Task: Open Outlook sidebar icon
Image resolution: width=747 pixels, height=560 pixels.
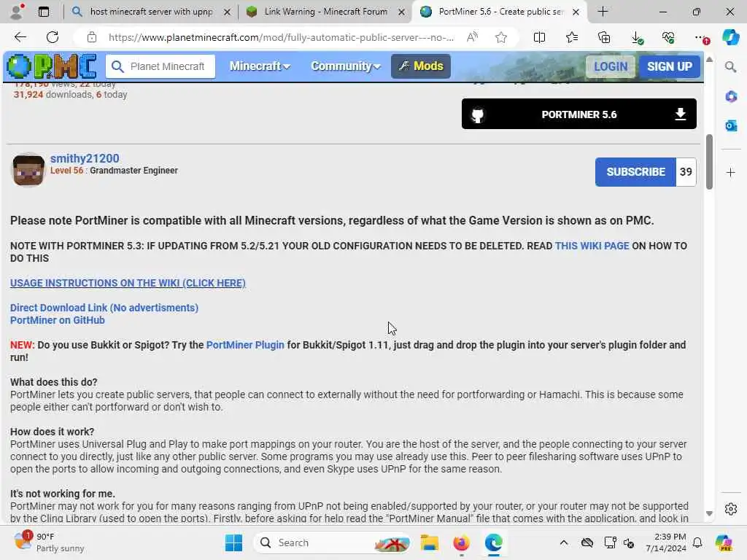Action: [x=731, y=125]
